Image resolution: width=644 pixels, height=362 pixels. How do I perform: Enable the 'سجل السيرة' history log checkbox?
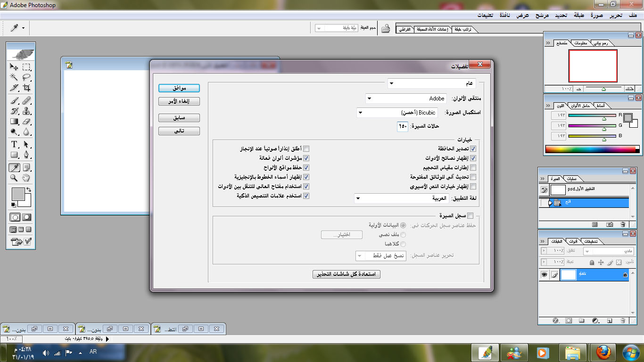(x=470, y=216)
